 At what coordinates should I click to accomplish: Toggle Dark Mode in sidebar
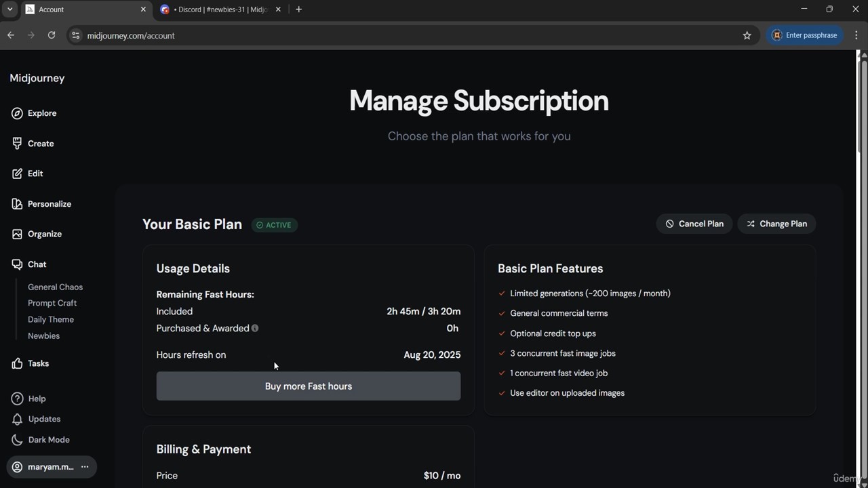click(41, 440)
